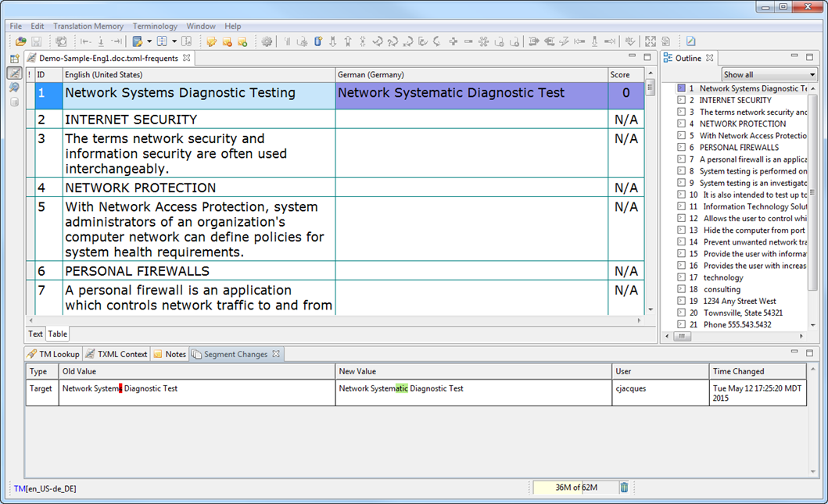Image resolution: width=828 pixels, height=504 pixels.
Task: Select the German target cell for segment 1
Action: click(471, 95)
